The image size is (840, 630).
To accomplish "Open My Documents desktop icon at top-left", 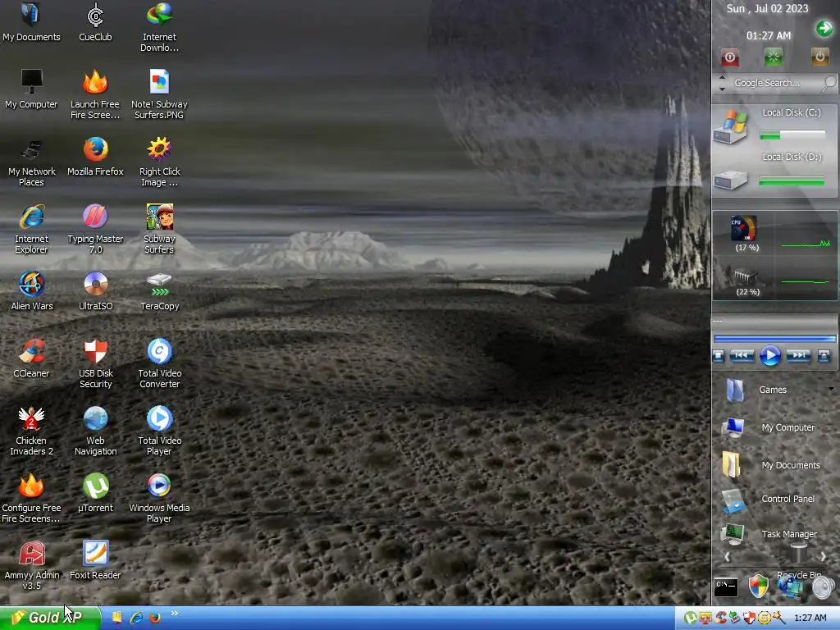I will (31, 22).
